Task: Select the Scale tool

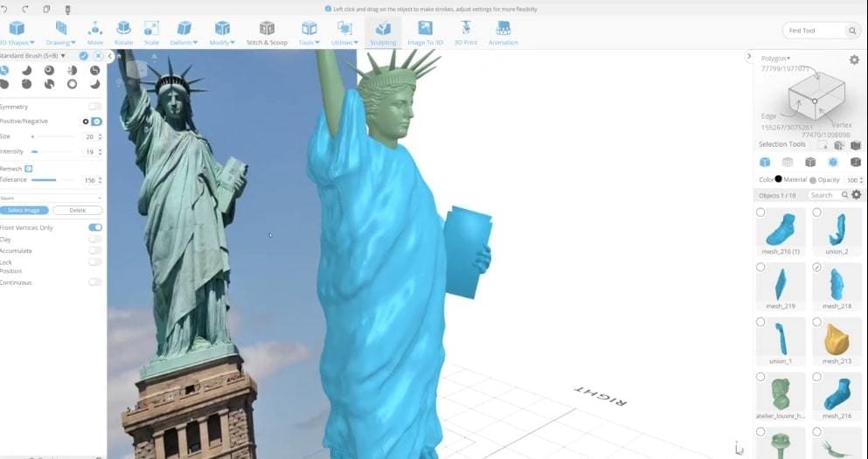Action: coord(151,33)
